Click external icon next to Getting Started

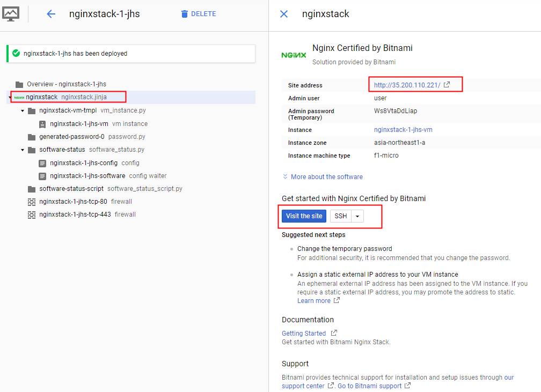334,333
